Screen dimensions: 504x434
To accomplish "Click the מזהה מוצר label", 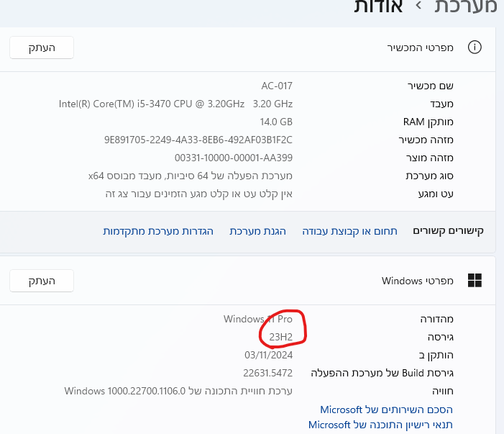I will (429, 158).
